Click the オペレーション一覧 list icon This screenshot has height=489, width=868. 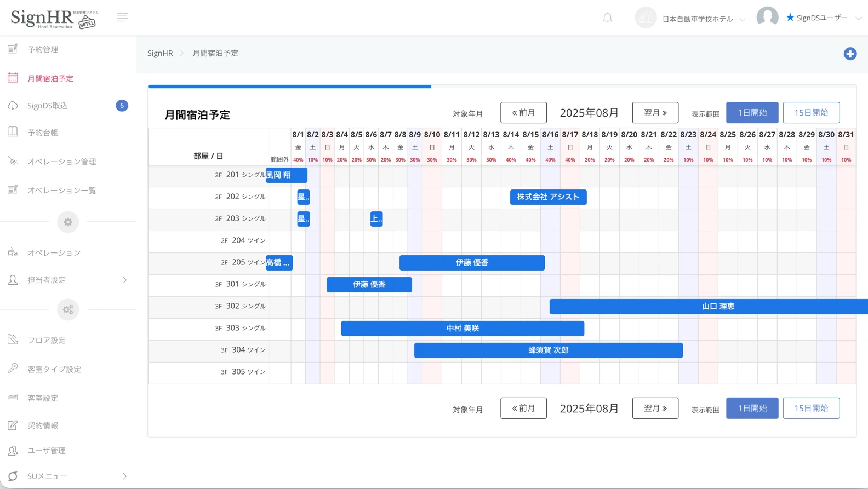pyautogui.click(x=13, y=190)
